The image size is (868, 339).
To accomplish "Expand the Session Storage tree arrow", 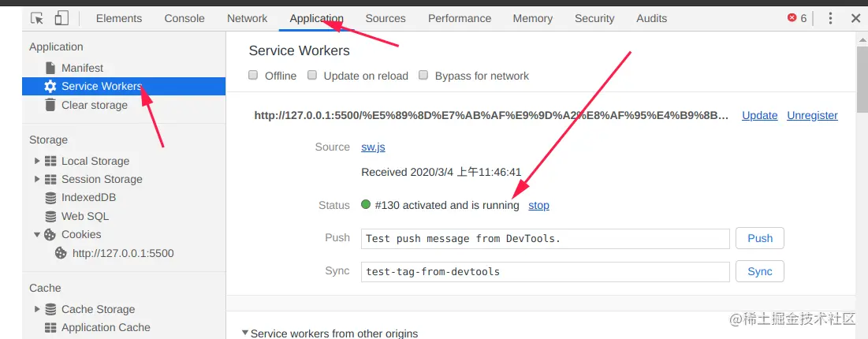I will pyautogui.click(x=37, y=180).
